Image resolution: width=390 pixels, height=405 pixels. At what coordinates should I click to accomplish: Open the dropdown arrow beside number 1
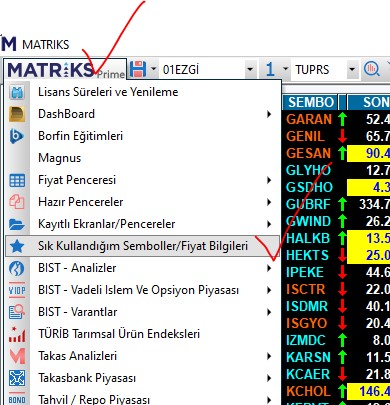pyautogui.click(x=285, y=70)
